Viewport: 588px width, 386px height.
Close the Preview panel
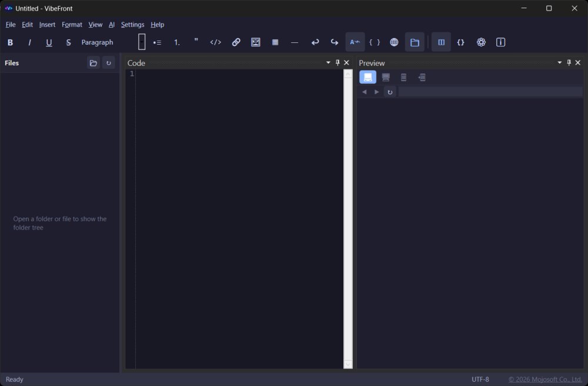578,62
